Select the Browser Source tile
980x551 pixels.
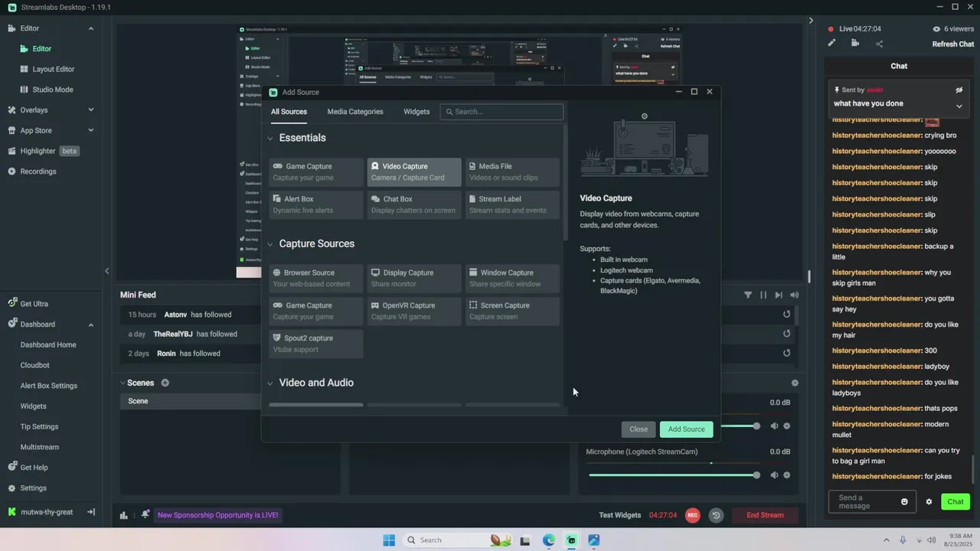316,279
